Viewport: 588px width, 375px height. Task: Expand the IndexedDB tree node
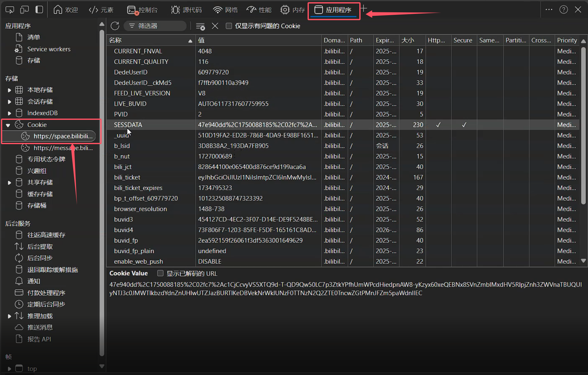click(9, 113)
